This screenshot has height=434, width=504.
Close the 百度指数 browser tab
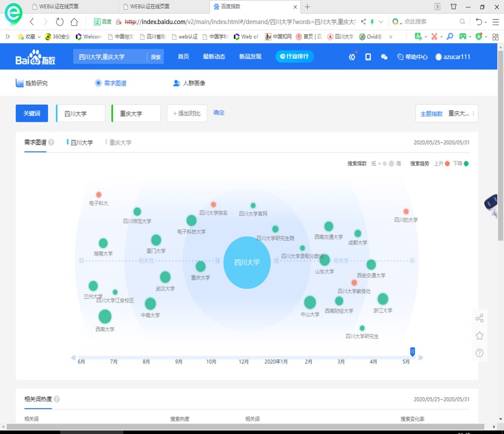coord(295,7)
